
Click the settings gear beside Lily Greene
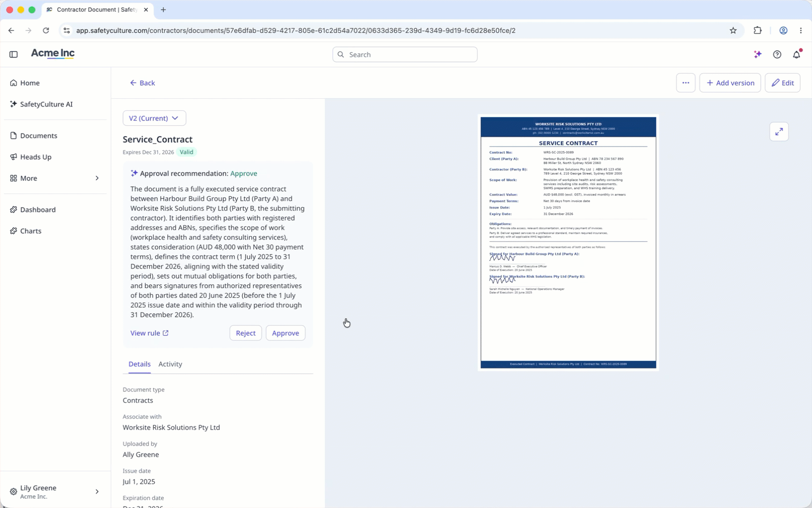(x=14, y=492)
